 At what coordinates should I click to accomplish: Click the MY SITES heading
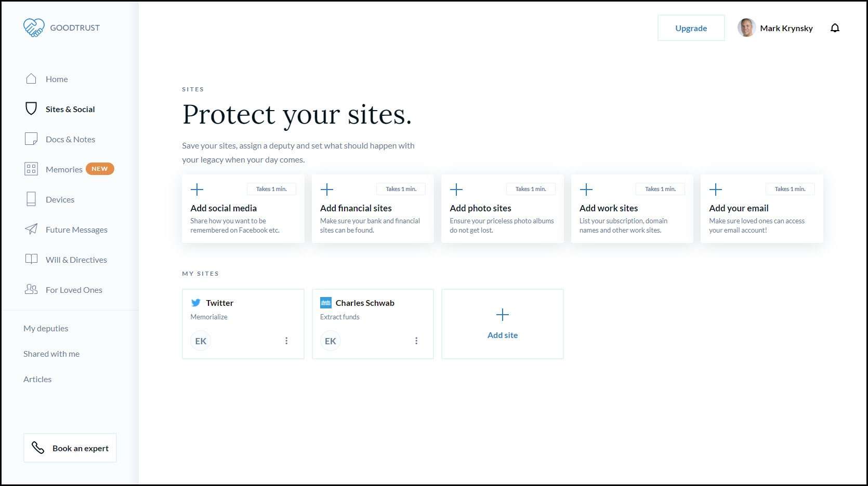(201, 274)
